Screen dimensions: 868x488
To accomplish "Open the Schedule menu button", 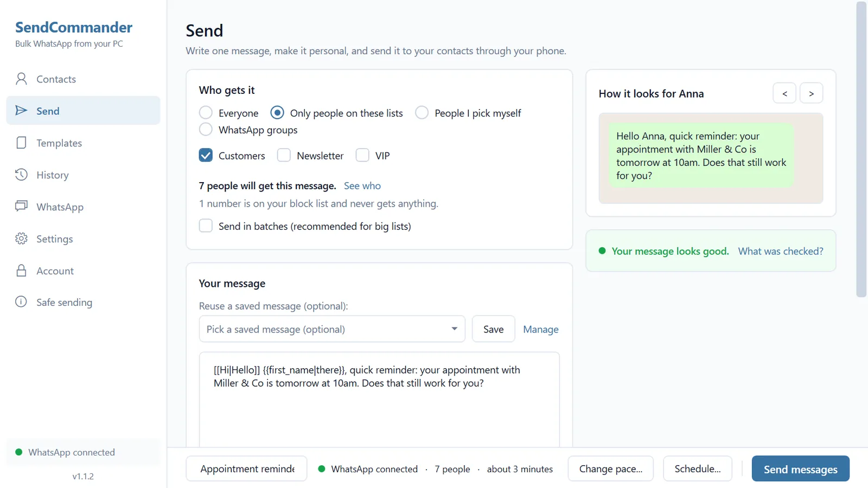I will pos(698,468).
